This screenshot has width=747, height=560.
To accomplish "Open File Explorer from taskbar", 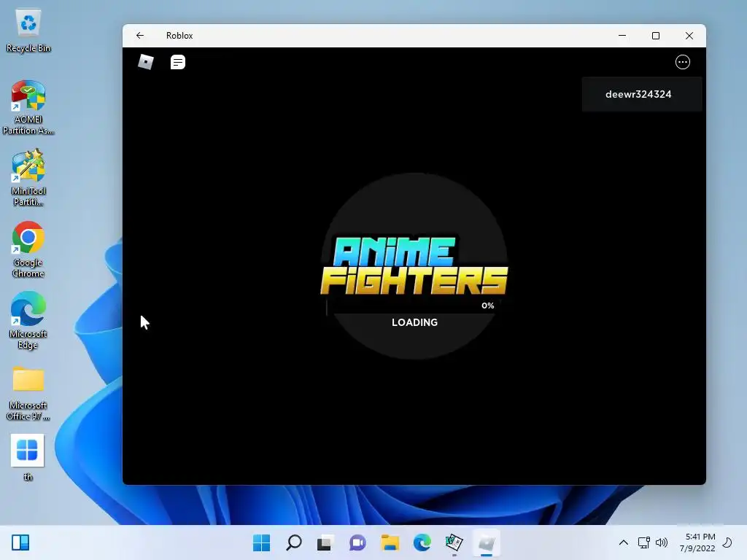I will click(x=390, y=542).
